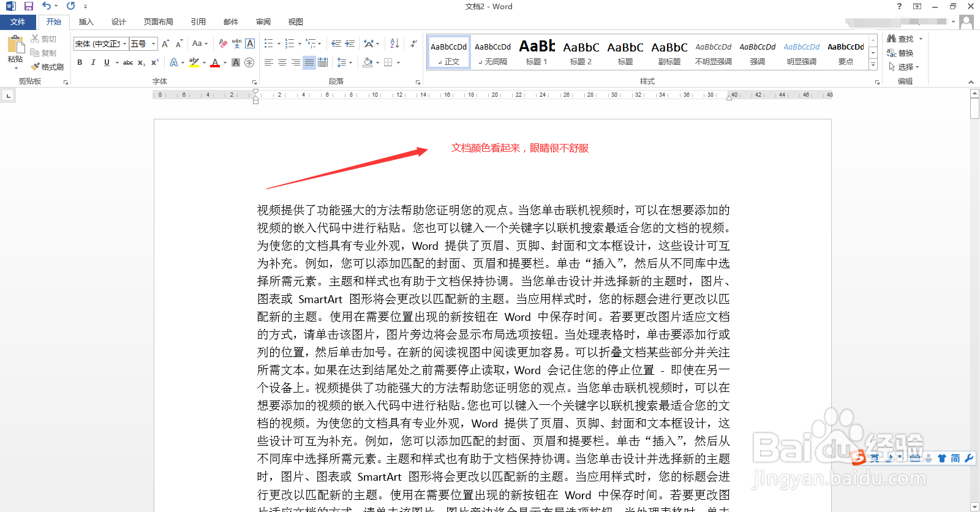The height and width of the screenshot is (512, 980).
Task: Open the phonetic guide (wén) tool
Action: (x=236, y=43)
